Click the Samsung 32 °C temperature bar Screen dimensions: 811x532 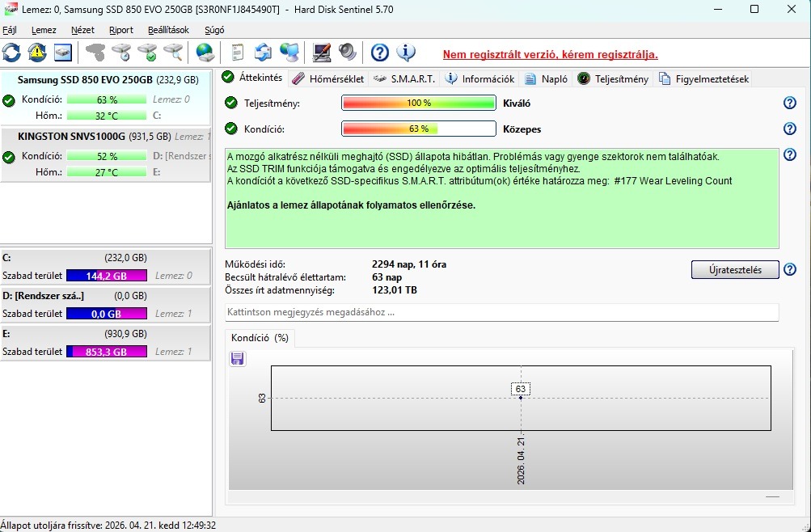[107, 116]
